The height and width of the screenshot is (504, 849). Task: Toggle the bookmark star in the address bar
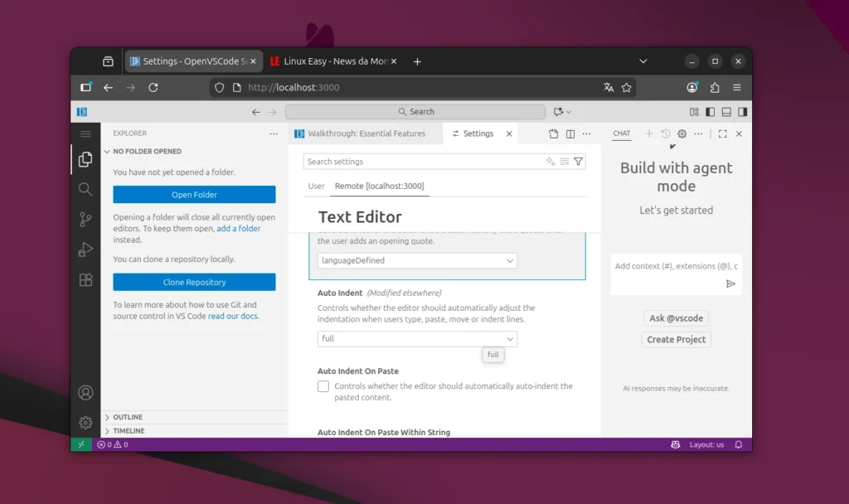[x=626, y=87]
